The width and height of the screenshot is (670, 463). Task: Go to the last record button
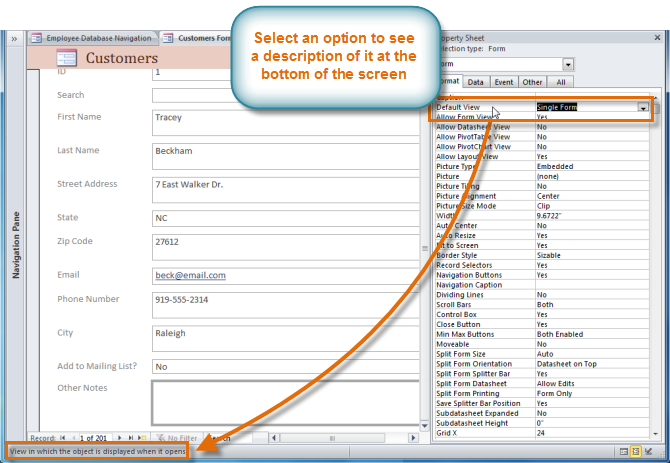tap(131, 438)
